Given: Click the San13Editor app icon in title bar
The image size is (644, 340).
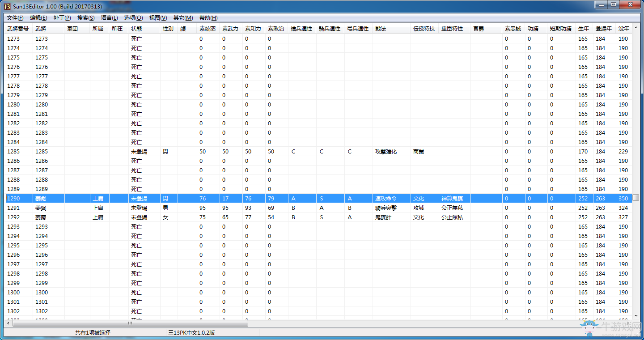Looking at the screenshot, I should pos(7,6).
